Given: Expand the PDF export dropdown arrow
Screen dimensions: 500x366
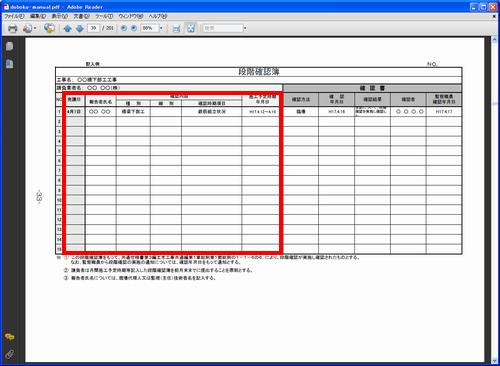Looking at the screenshot, I should pos(35,28).
